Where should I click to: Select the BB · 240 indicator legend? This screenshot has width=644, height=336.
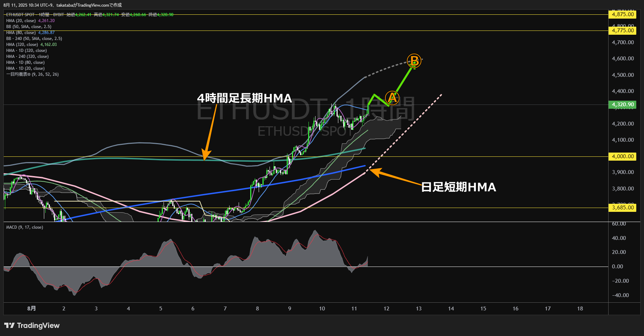pyautogui.click(x=34, y=39)
